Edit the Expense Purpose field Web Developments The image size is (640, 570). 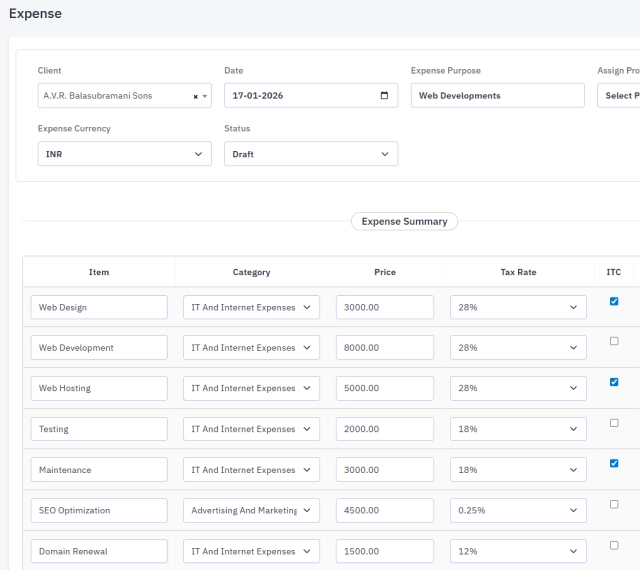498,96
